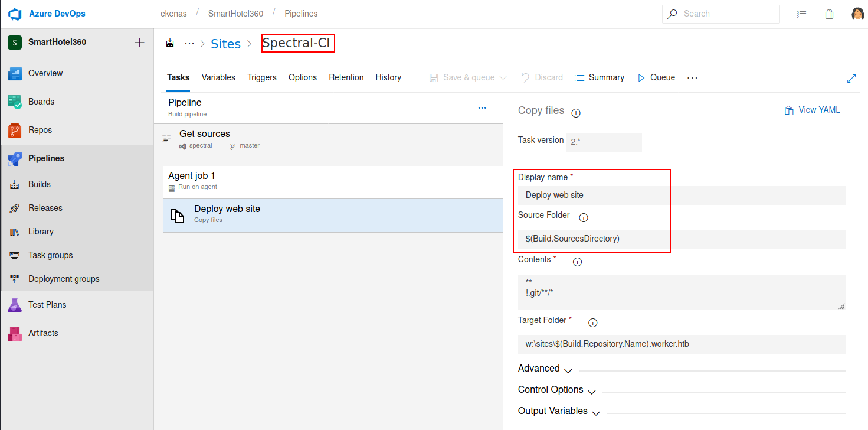Image resolution: width=868 pixels, height=430 pixels.
Task: Select the Deploy web site task
Action: (333, 216)
